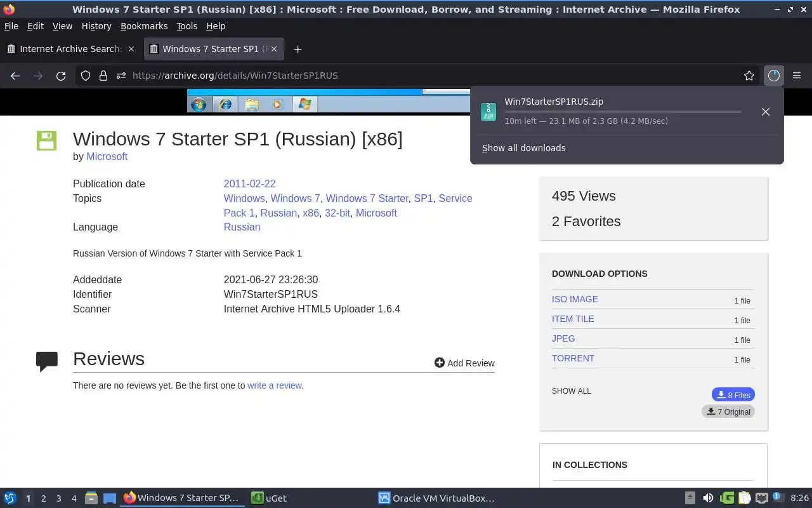Click the 8 Files download button
812x508 pixels.
coord(733,395)
